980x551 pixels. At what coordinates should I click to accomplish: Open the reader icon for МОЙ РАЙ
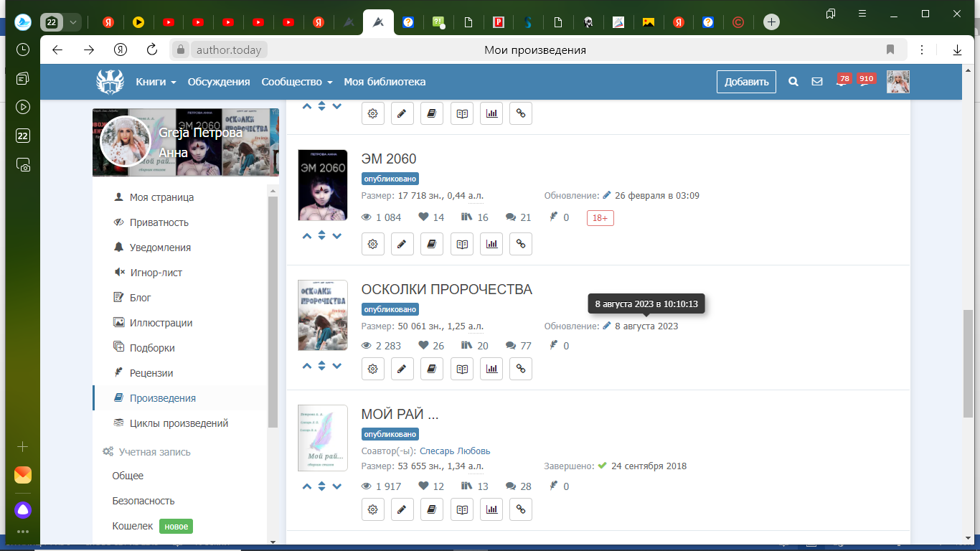point(462,509)
